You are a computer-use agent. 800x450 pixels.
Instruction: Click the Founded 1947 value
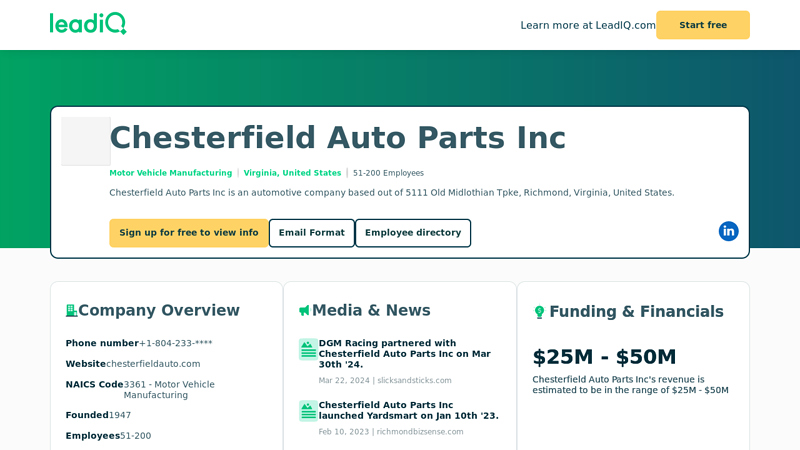(120, 415)
